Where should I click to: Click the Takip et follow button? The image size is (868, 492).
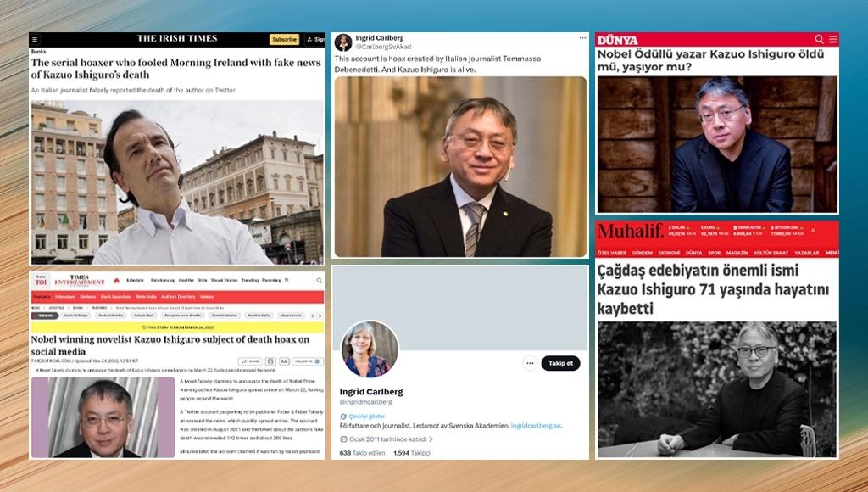point(561,363)
